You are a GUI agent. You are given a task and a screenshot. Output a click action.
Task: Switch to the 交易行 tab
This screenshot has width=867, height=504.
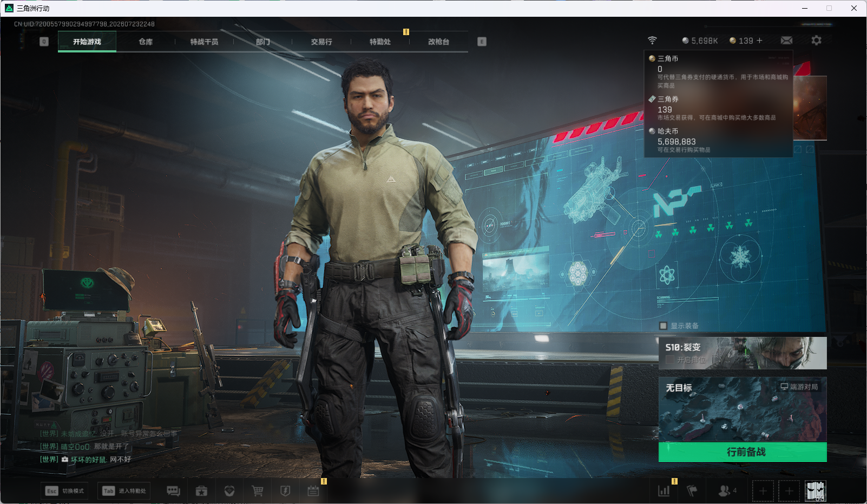(x=321, y=42)
